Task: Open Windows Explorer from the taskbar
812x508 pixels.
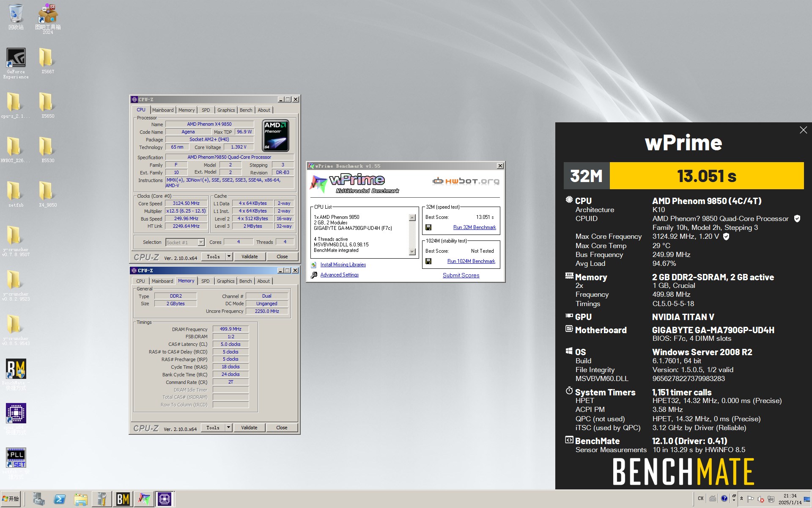Action: 80,499
